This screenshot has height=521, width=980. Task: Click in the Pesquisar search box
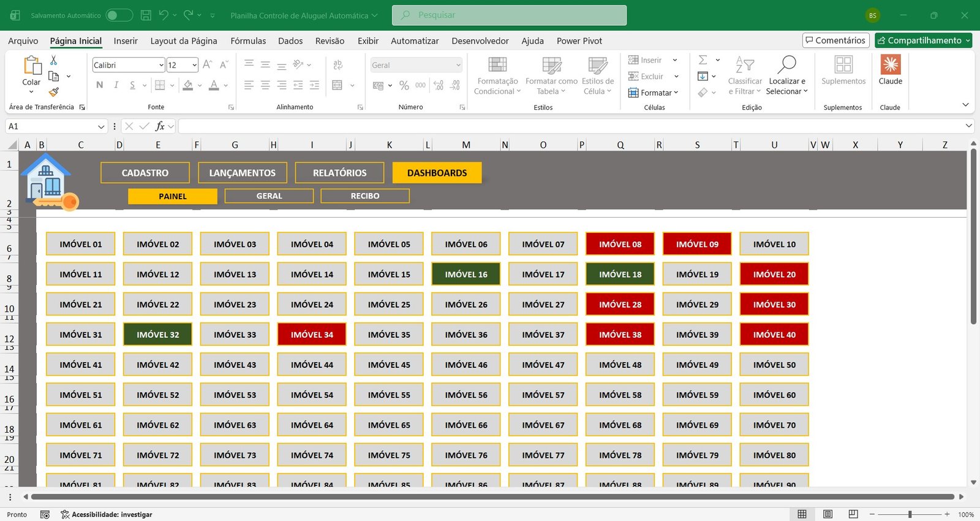[509, 15]
